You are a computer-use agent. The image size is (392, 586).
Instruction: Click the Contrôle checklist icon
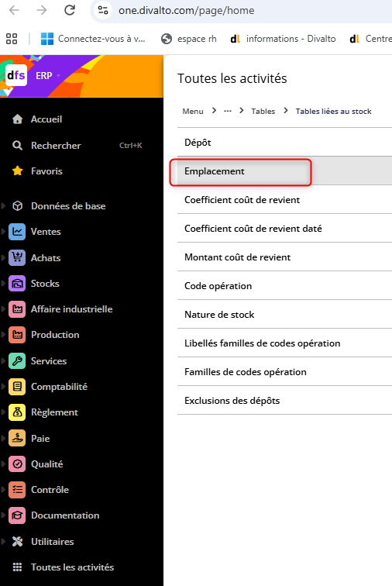point(17,490)
